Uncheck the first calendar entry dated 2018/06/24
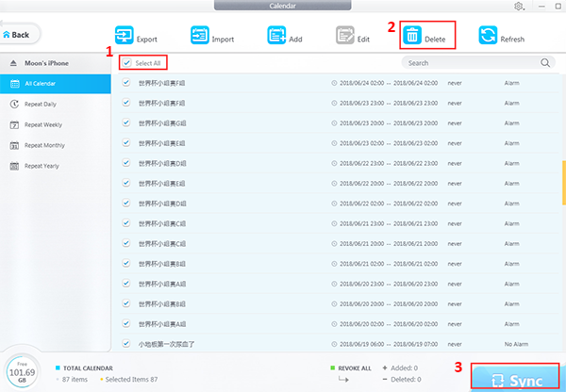The height and width of the screenshot is (392, 566). (x=126, y=83)
